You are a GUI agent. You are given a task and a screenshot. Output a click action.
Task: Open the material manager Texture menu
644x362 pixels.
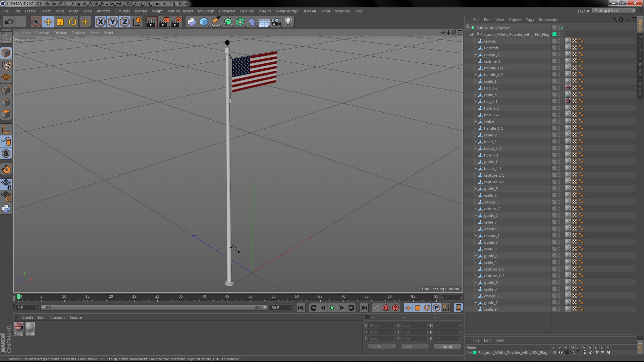[75, 317]
